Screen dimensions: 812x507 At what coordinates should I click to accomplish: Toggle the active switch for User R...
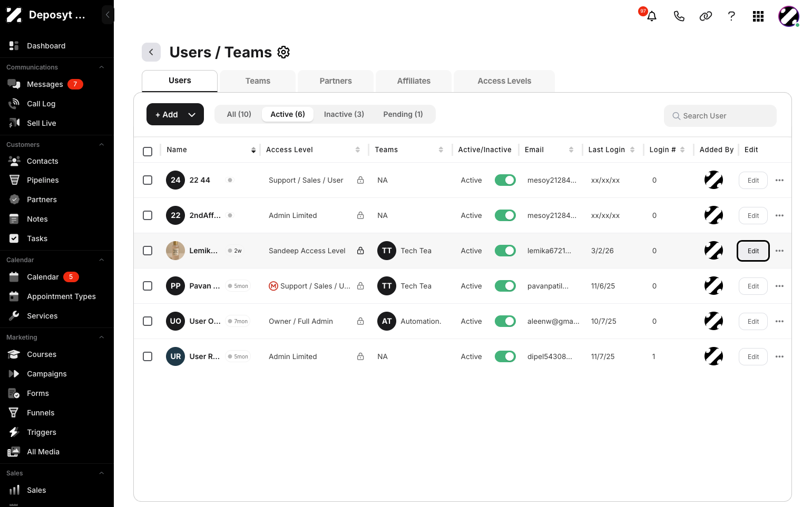[505, 356]
